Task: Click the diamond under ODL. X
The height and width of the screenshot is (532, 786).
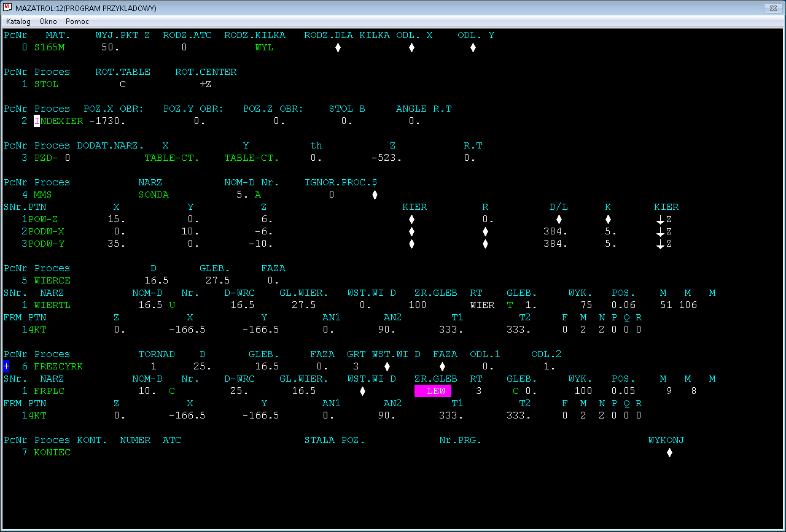Action: pos(411,47)
